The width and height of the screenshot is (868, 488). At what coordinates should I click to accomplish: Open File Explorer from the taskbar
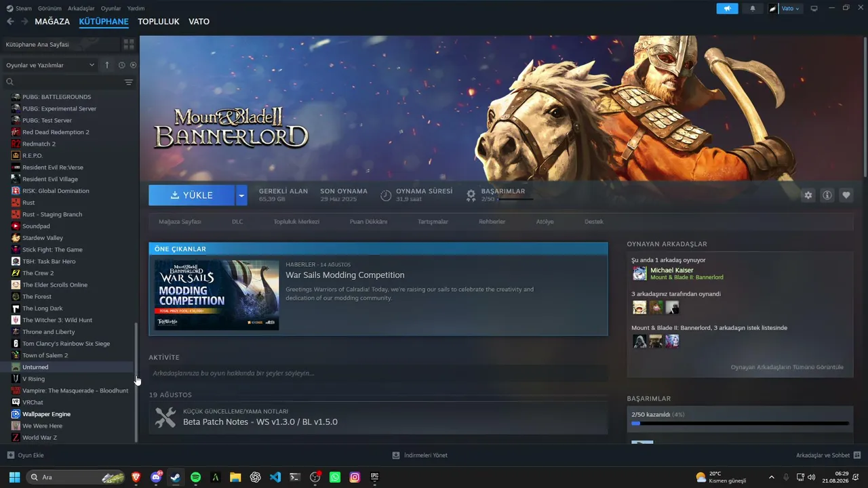click(x=235, y=477)
